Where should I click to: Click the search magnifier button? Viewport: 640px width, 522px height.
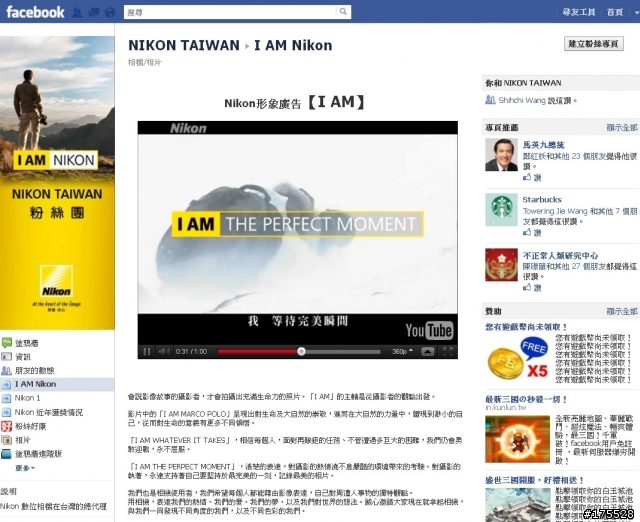pos(343,12)
